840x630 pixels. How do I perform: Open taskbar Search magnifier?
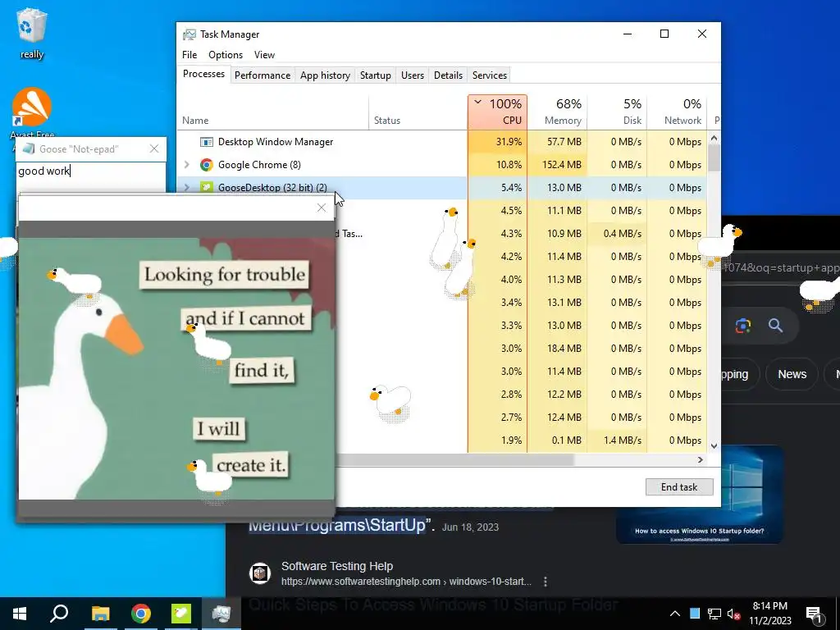click(x=59, y=613)
